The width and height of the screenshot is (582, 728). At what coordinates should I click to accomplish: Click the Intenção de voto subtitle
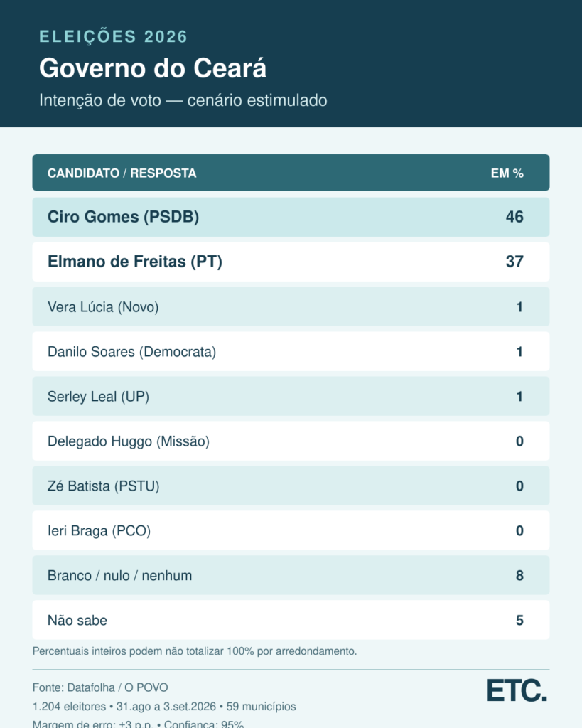[183, 100]
